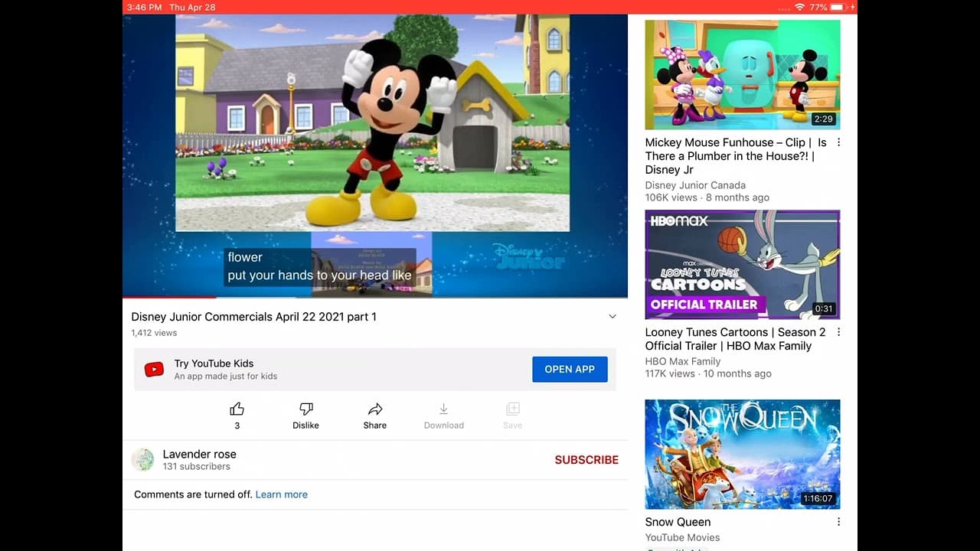This screenshot has width=980, height=551.
Task: Select the Snow Queen title text
Action: click(x=678, y=522)
